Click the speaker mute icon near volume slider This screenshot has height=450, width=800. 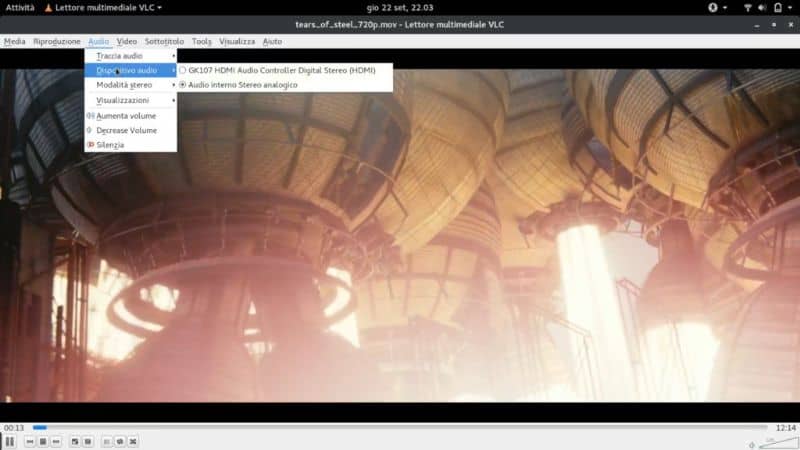coord(752,445)
